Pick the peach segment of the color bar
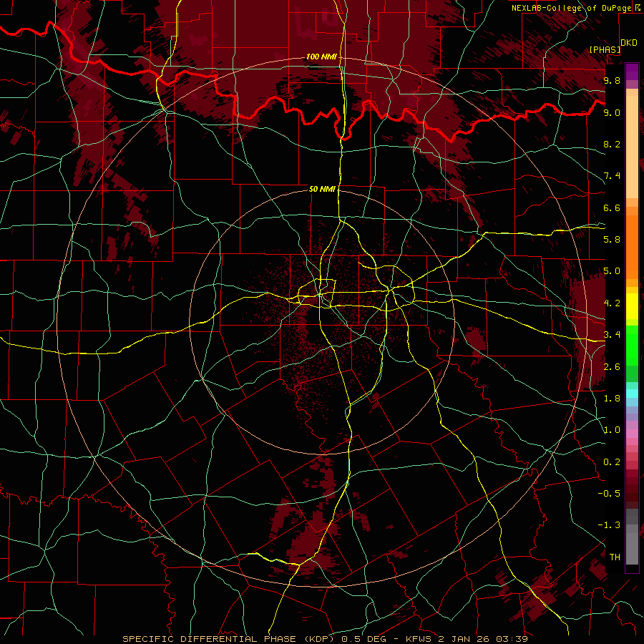 pos(632,147)
